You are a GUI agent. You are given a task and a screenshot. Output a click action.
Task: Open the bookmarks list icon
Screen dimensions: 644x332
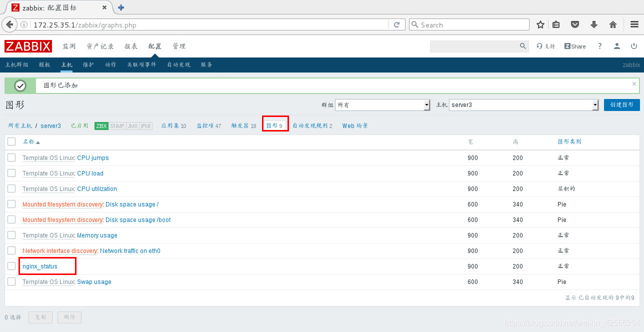[x=556, y=24]
